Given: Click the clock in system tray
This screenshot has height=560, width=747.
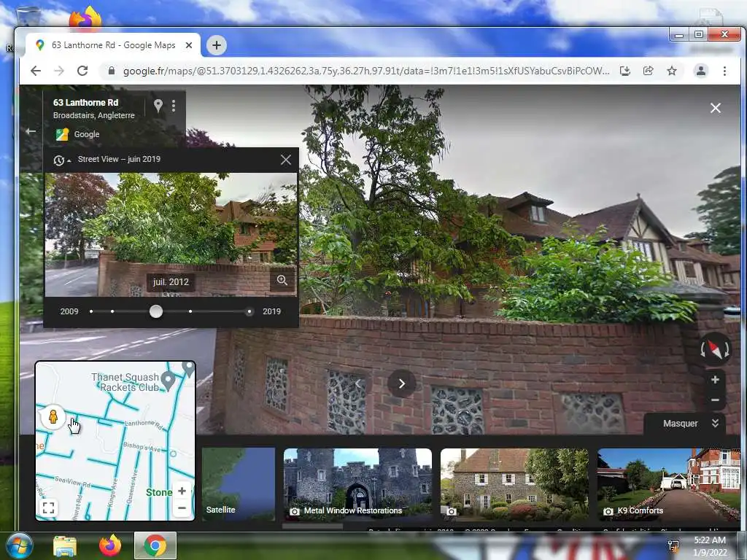Looking at the screenshot, I should pyautogui.click(x=710, y=546).
